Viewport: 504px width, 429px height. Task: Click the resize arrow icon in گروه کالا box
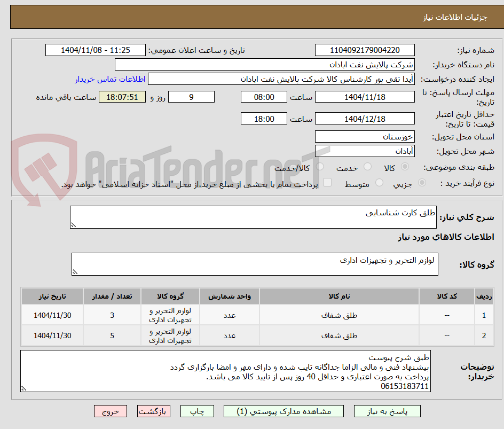point(76,271)
